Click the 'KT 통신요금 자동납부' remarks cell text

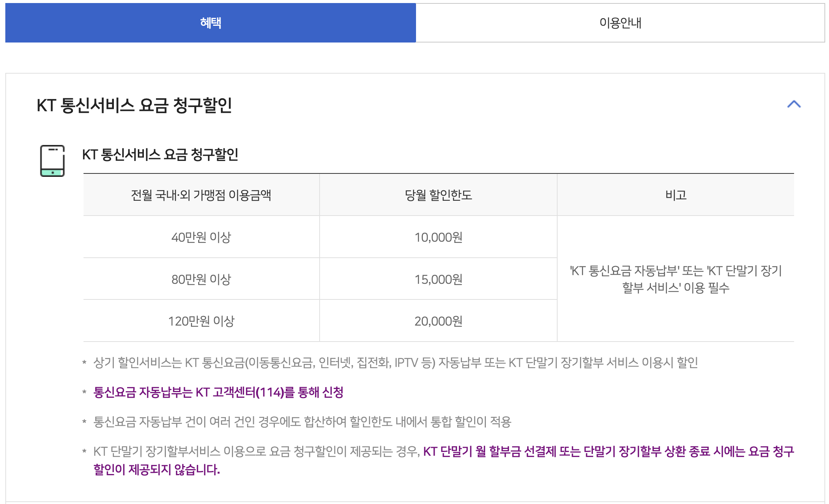(676, 279)
